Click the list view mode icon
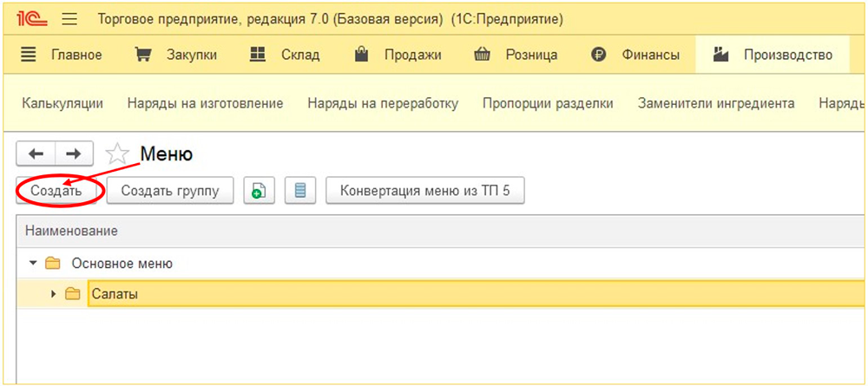This screenshot has width=868, height=386. pos(300,191)
